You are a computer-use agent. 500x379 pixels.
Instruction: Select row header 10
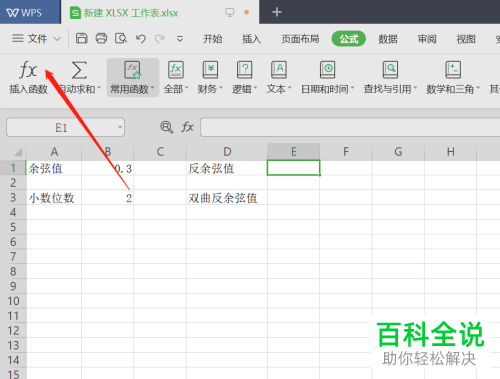(13, 301)
